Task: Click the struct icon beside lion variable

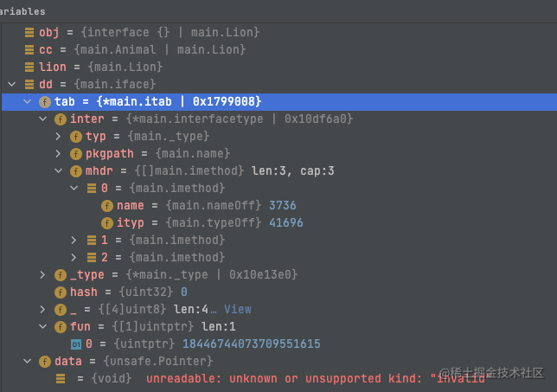Action: click(29, 67)
